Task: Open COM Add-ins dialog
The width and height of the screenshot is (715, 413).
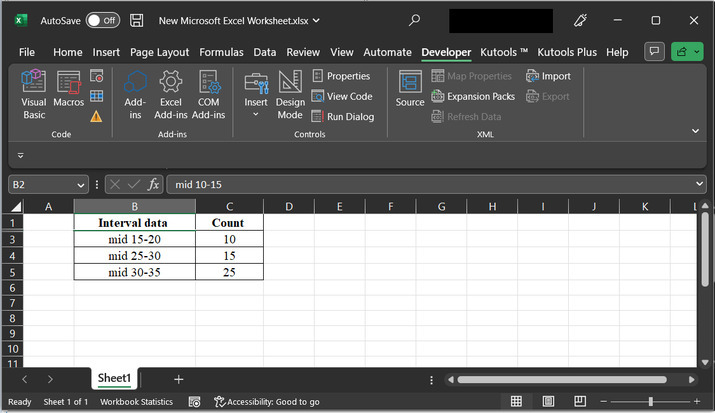Action: pyautogui.click(x=209, y=95)
